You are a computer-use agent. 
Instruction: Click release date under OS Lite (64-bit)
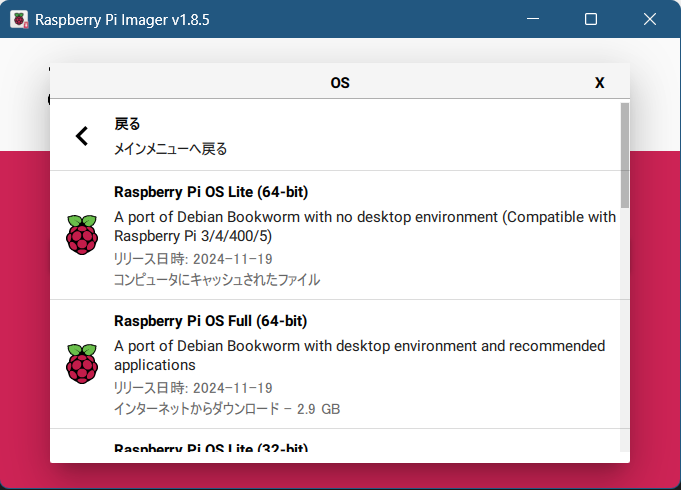point(193,259)
